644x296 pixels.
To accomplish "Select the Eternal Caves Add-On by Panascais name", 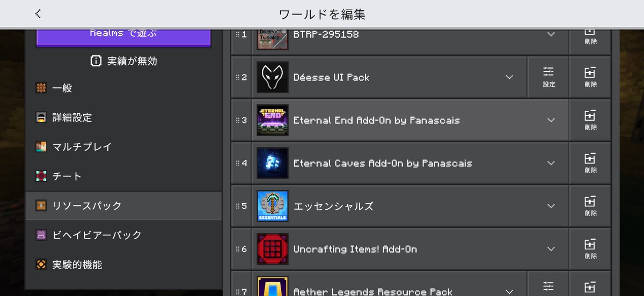I will tap(383, 163).
